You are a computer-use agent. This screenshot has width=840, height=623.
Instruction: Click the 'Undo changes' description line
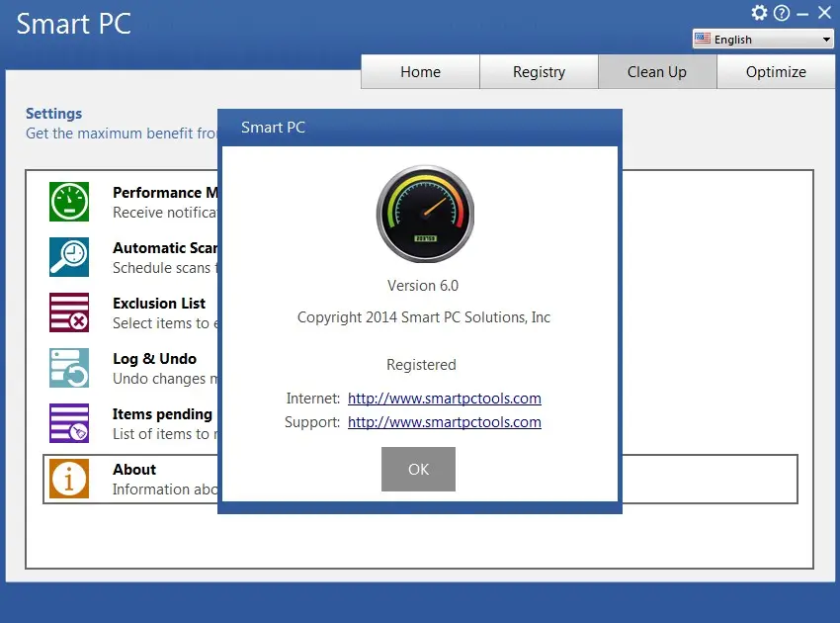click(x=165, y=379)
